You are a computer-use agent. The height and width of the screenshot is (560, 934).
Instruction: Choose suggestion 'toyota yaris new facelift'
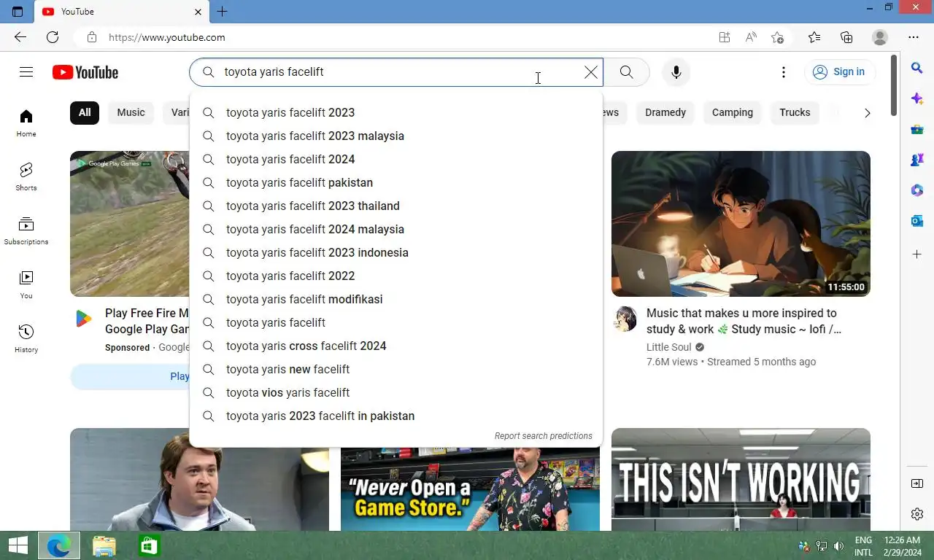396,369
